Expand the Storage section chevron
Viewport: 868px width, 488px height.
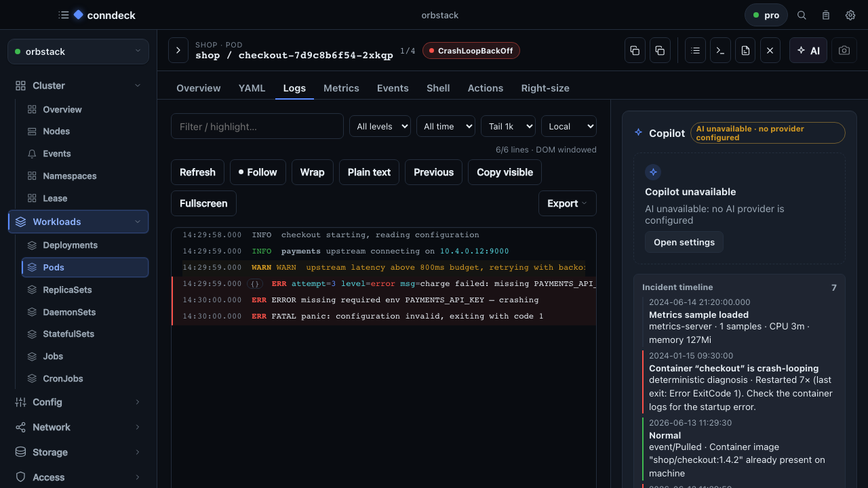click(x=138, y=452)
